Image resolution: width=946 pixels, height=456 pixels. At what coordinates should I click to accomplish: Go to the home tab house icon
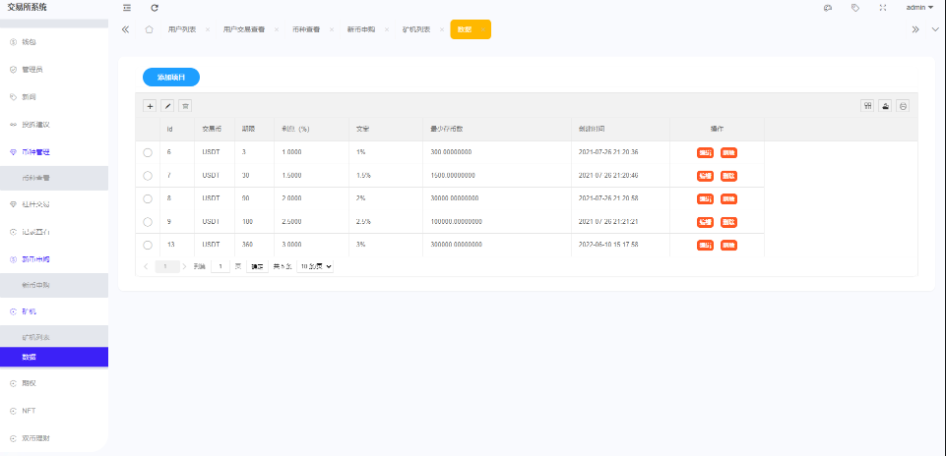pos(149,29)
